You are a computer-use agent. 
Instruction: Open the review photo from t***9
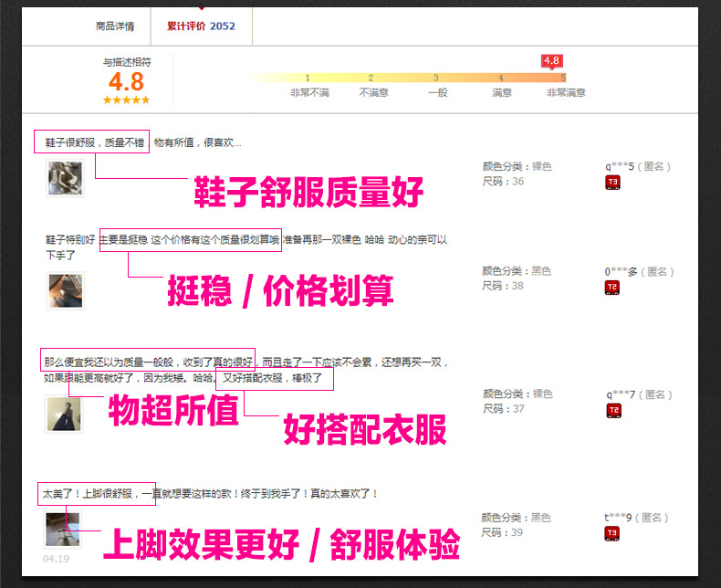click(63, 529)
